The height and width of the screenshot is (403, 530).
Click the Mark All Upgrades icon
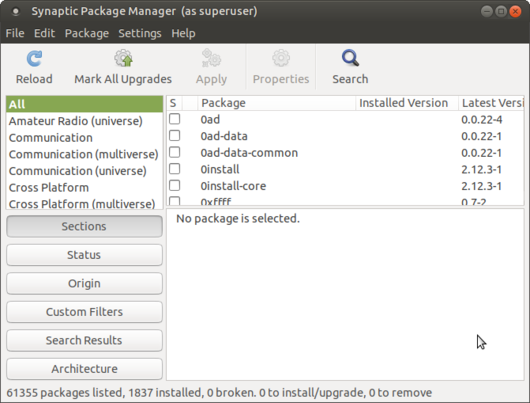[x=123, y=58]
